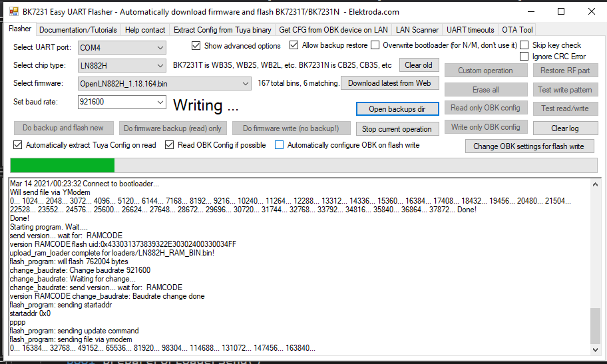Toggle Automatically extract Tuya Config on read
The width and height of the screenshot is (607, 364).
pyautogui.click(x=17, y=145)
